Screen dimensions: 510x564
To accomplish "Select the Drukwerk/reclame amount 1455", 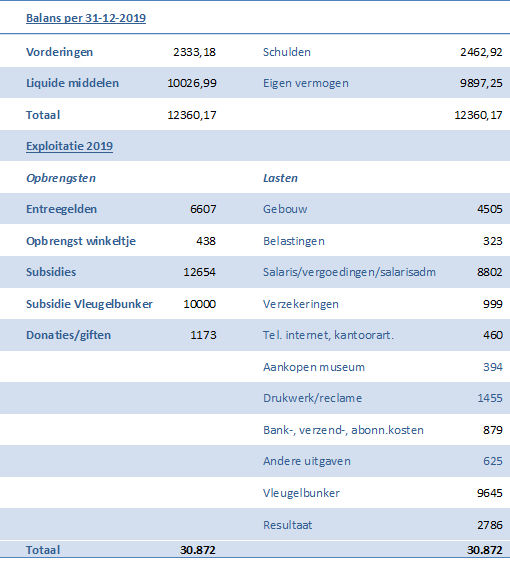I will click(489, 398).
